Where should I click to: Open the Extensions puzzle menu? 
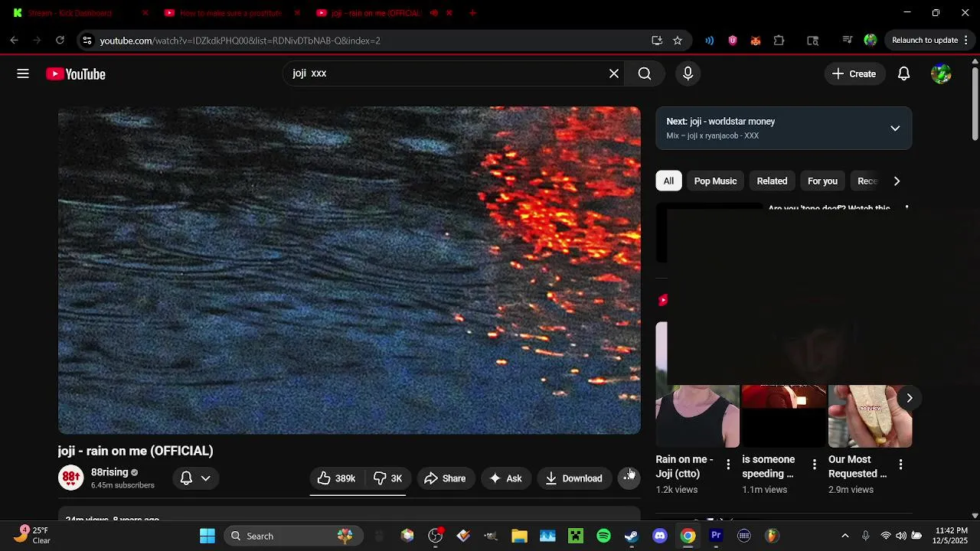(x=779, y=40)
